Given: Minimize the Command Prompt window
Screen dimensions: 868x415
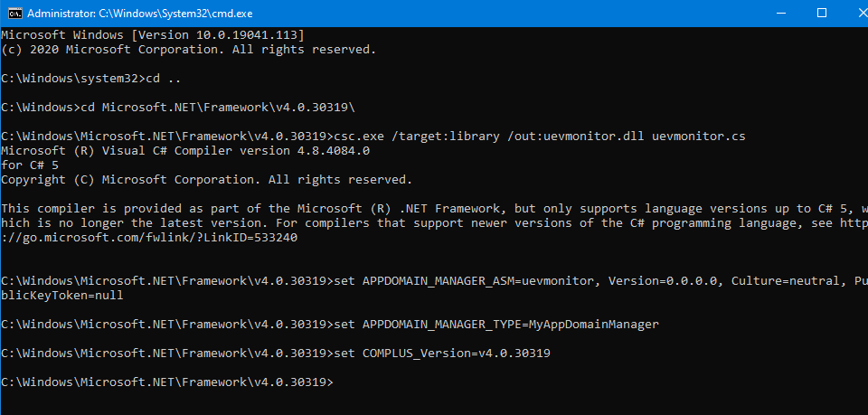Looking at the screenshot, I should click(779, 13).
